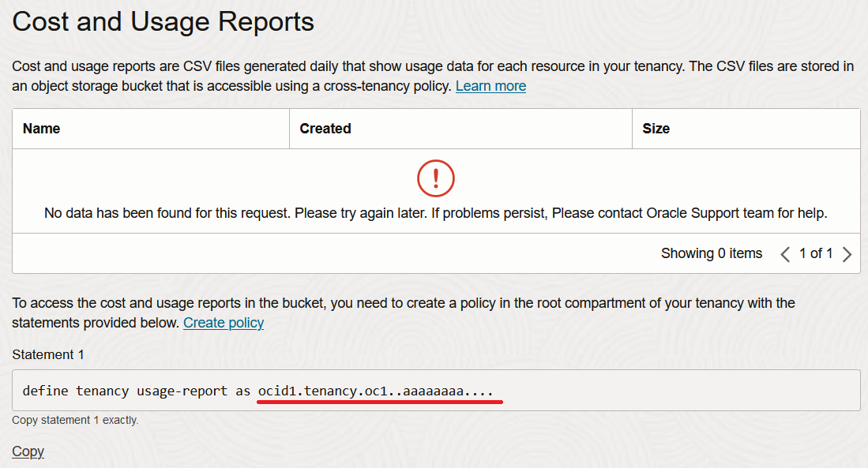
Task: Click the Cost and Usage Reports heading
Action: 163,21
